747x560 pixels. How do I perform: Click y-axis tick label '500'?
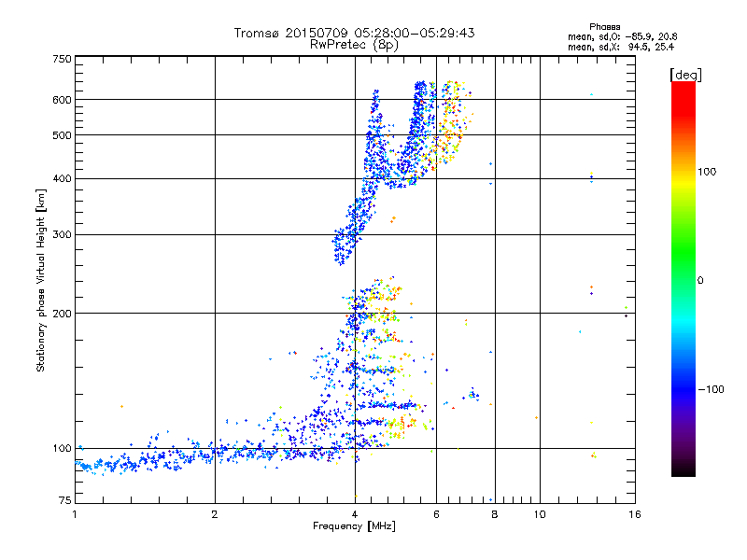(63, 135)
